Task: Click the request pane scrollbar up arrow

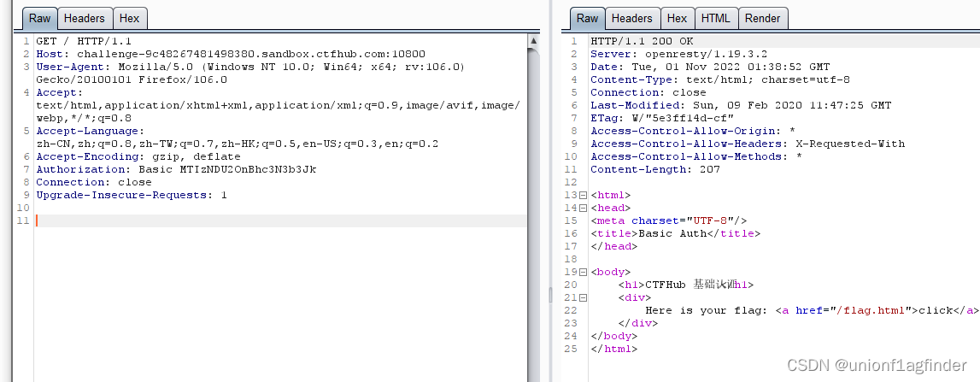Action: click(x=533, y=41)
